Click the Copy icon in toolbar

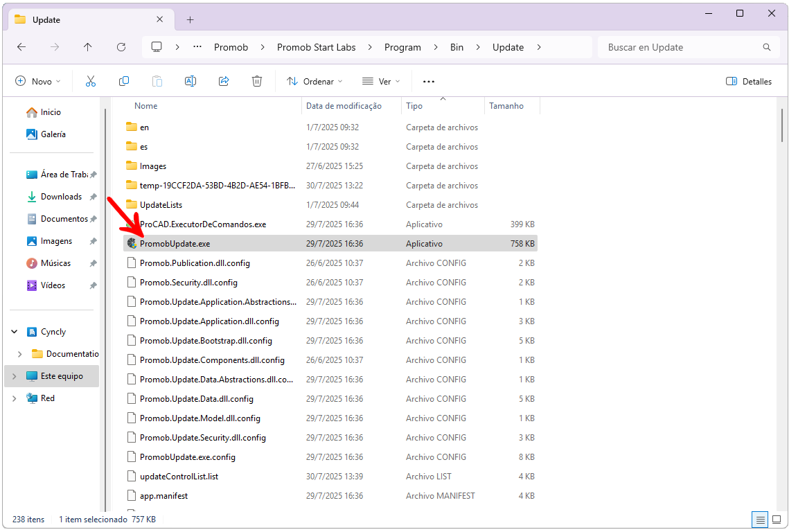[124, 81]
